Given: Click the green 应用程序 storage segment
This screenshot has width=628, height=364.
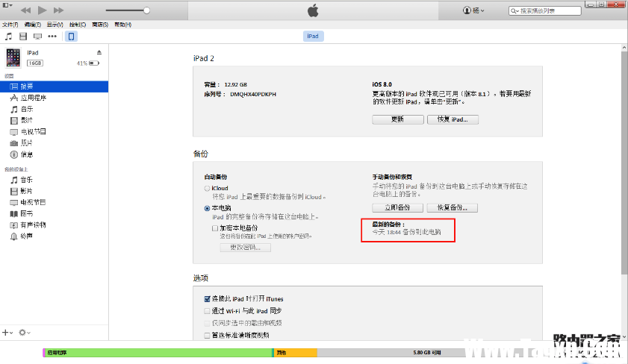Looking at the screenshot, I should (x=158, y=352).
